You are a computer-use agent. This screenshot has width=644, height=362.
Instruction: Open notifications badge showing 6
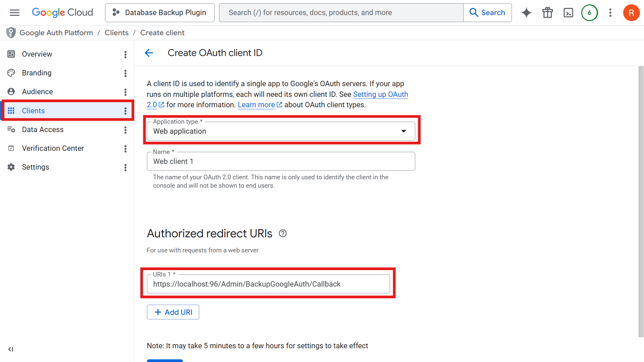point(589,13)
